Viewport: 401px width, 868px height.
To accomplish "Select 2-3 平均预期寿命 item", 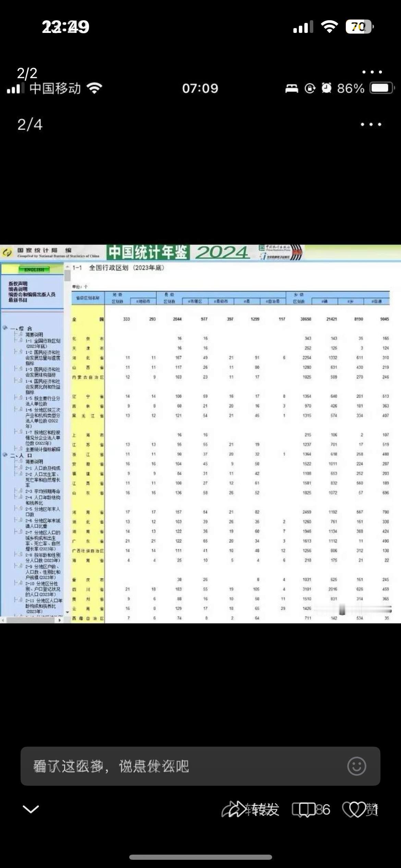I will [x=43, y=491].
